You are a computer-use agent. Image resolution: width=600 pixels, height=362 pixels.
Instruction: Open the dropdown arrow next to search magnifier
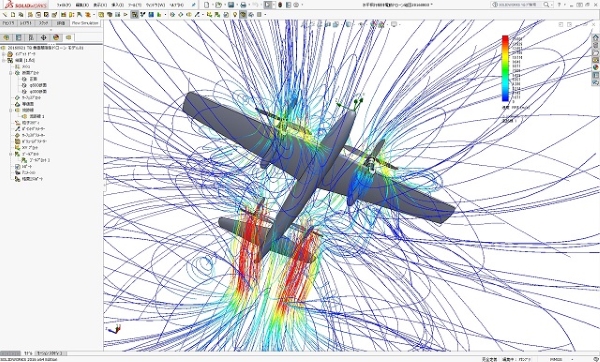tap(552, 5)
